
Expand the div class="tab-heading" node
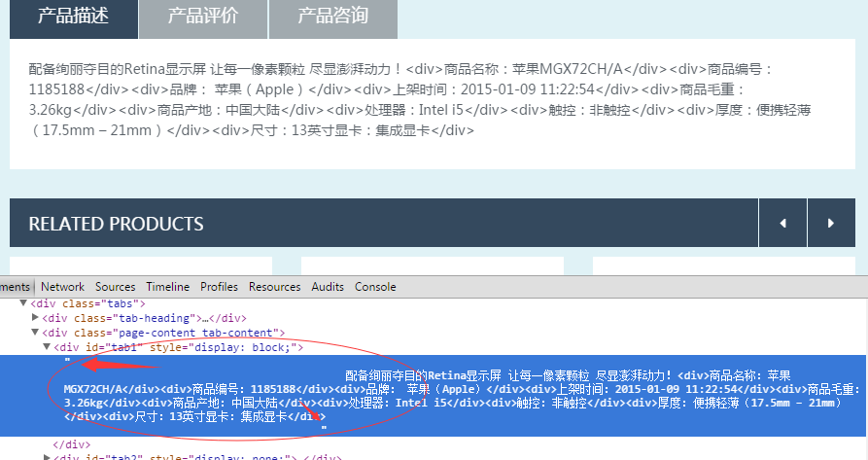tap(35, 317)
